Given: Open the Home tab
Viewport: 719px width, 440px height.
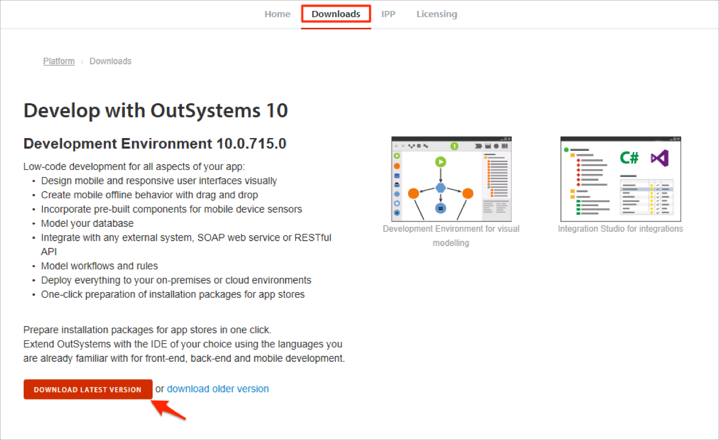Looking at the screenshot, I should click(x=277, y=14).
